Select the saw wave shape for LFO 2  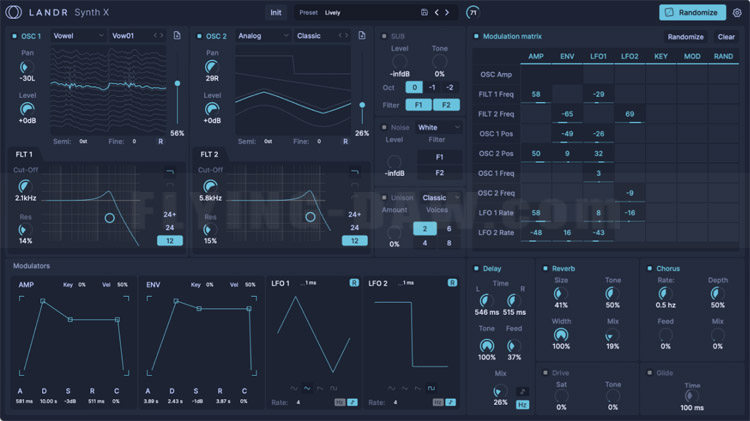coord(418,388)
